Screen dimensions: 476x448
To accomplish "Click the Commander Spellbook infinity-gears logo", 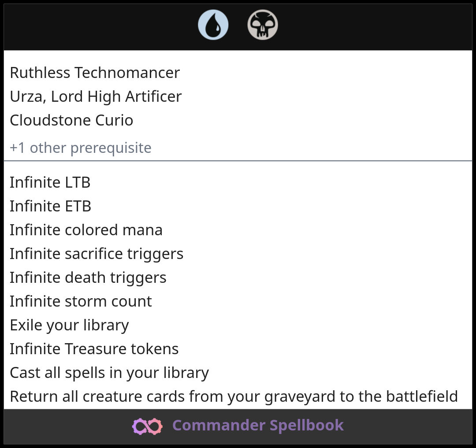I will coord(146,426).
